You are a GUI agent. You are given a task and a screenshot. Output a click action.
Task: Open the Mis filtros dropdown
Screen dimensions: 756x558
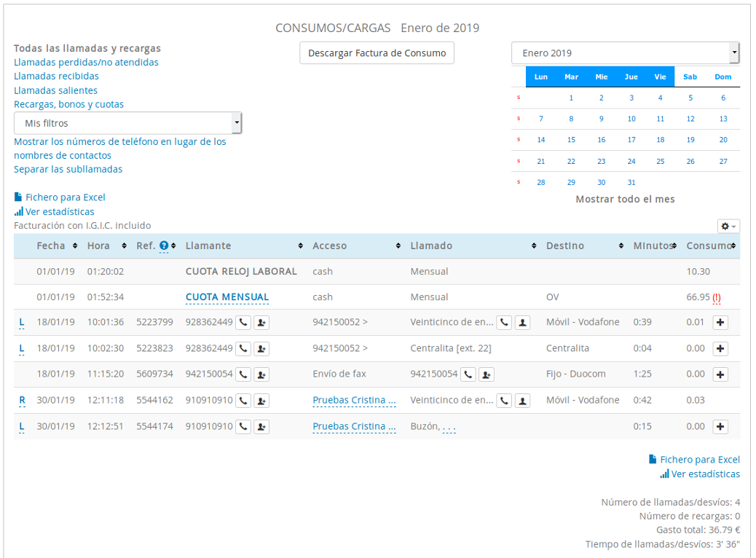[x=127, y=124]
